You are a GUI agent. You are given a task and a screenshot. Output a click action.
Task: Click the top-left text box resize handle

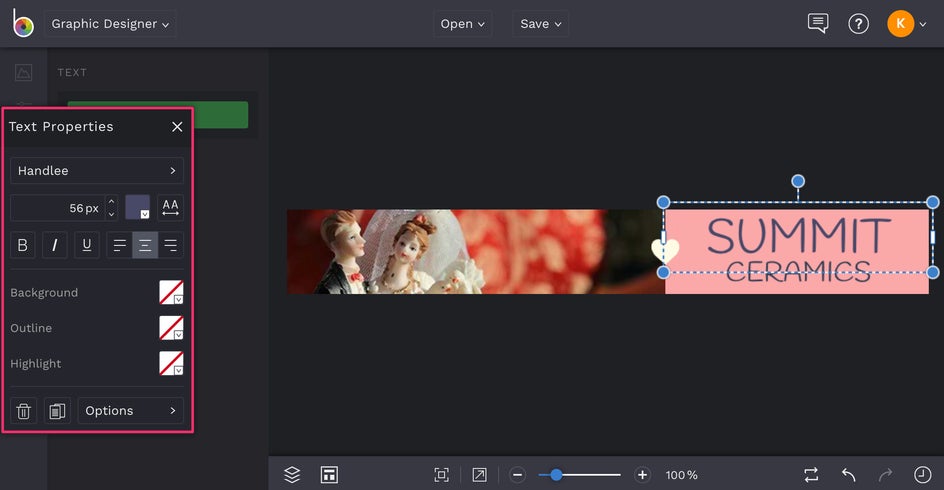coord(663,202)
